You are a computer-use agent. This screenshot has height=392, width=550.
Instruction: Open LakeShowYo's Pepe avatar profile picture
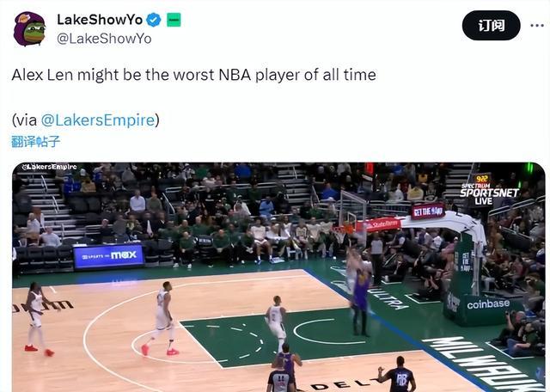pyautogui.click(x=29, y=28)
